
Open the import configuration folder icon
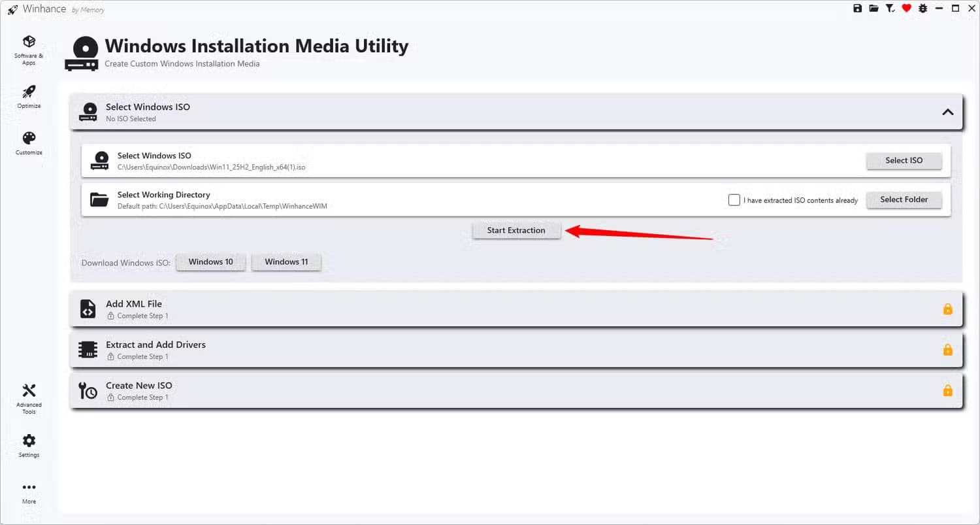874,8
